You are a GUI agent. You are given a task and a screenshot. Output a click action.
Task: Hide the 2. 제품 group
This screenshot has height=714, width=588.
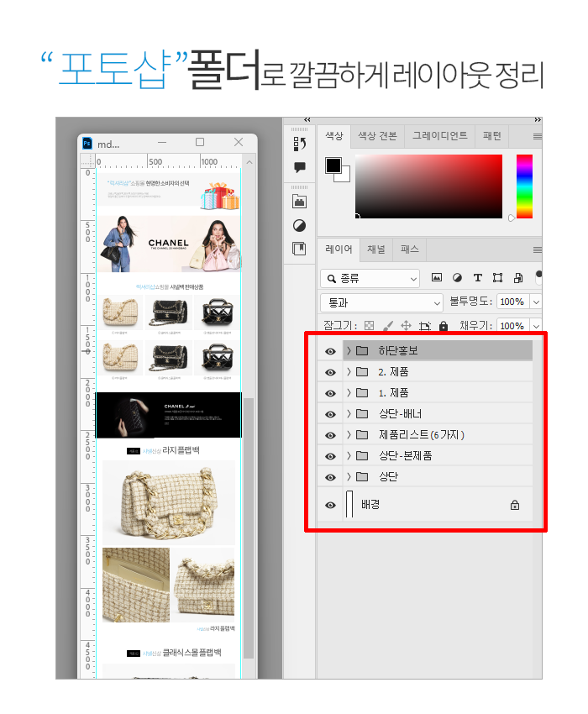pyautogui.click(x=330, y=372)
